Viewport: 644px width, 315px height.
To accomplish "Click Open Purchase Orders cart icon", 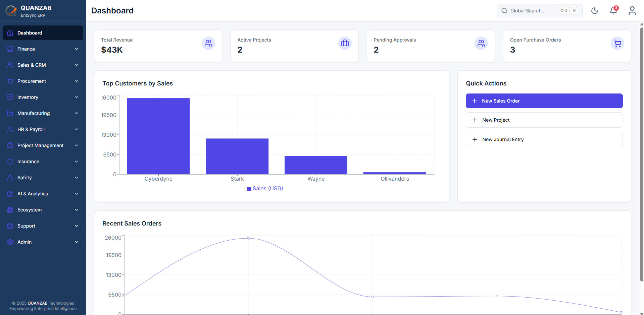I will click(x=617, y=43).
